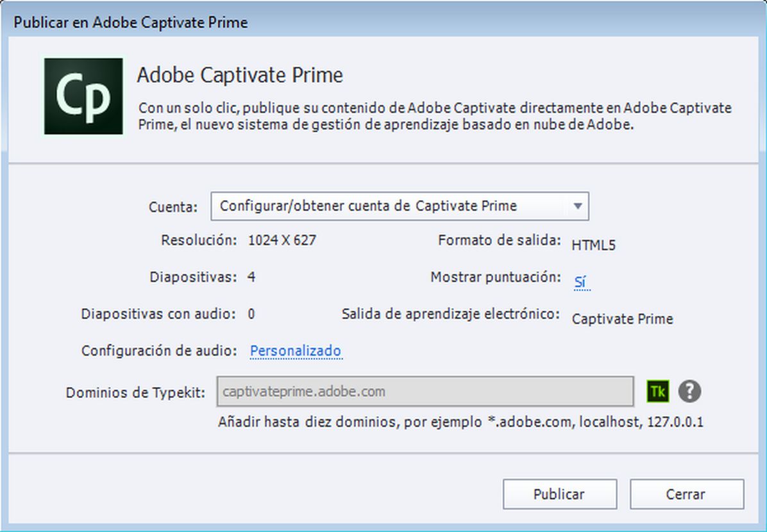Screen dimensions: 767x532
Task: Click the Publicar en Adobe Captivate Prime title
Action: [131, 22]
